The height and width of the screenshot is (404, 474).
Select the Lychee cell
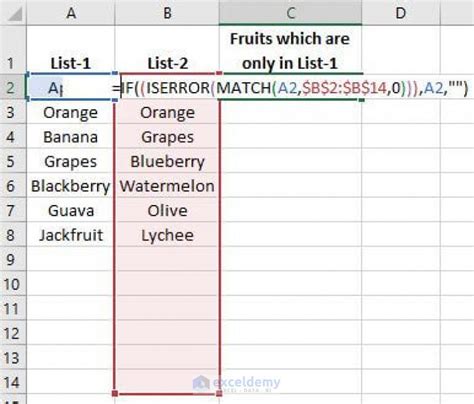pyautogui.click(x=167, y=235)
